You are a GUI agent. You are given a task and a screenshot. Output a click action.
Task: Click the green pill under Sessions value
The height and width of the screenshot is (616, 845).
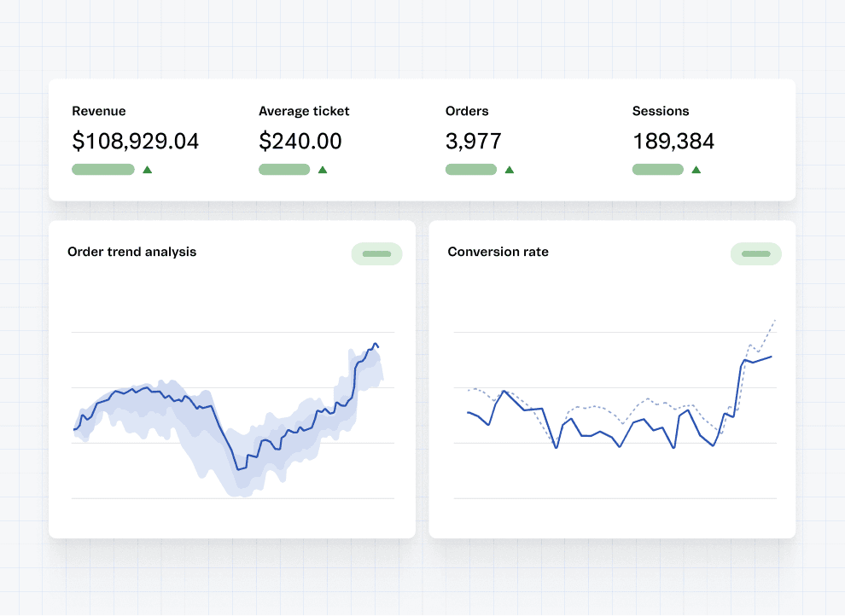pos(657,170)
